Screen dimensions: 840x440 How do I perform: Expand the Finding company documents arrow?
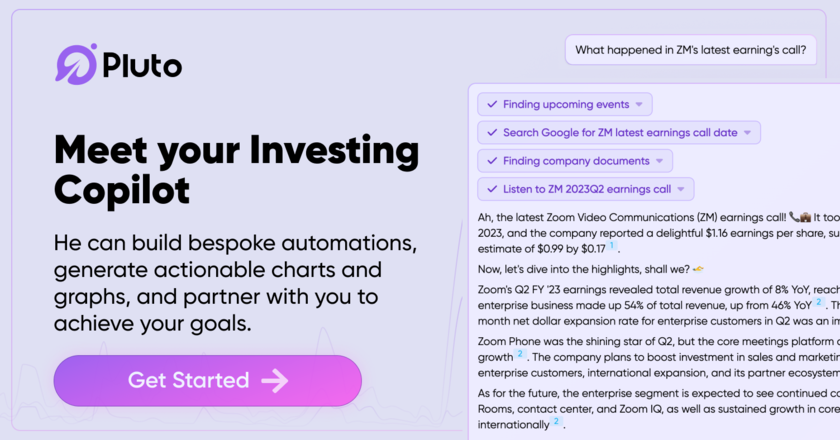pos(660,161)
